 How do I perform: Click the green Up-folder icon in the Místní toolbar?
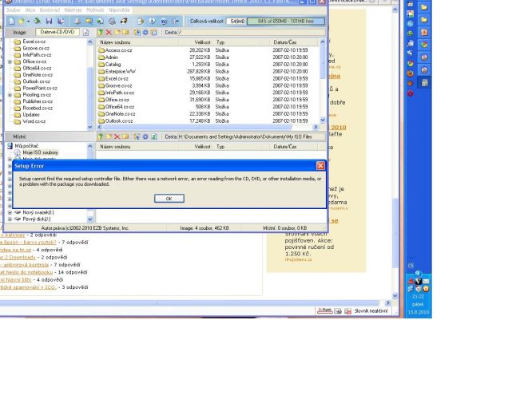coord(101,136)
